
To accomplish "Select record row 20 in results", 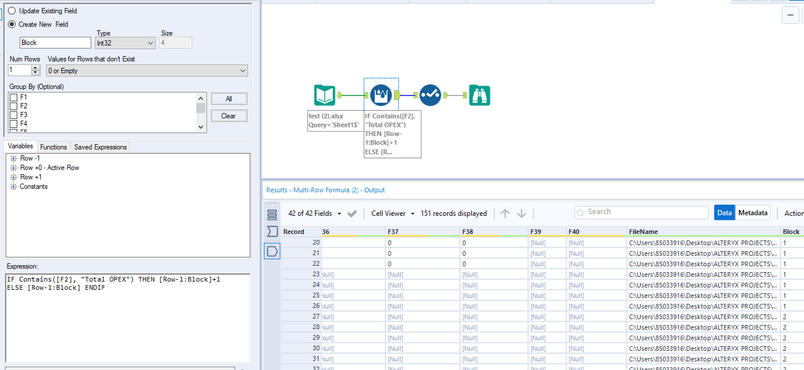I will click(301, 242).
